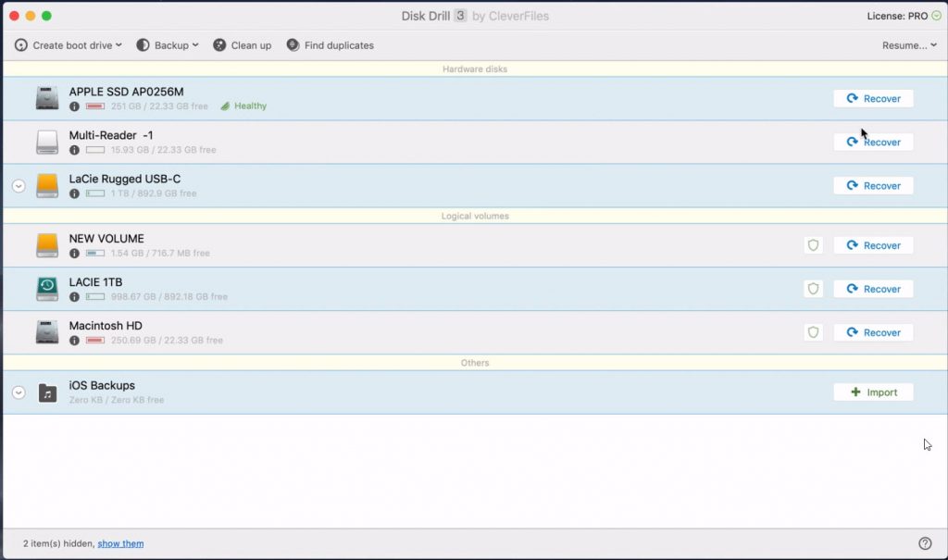
Task: Toggle protection shield for LACIE 1TB
Action: coord(813,289)
